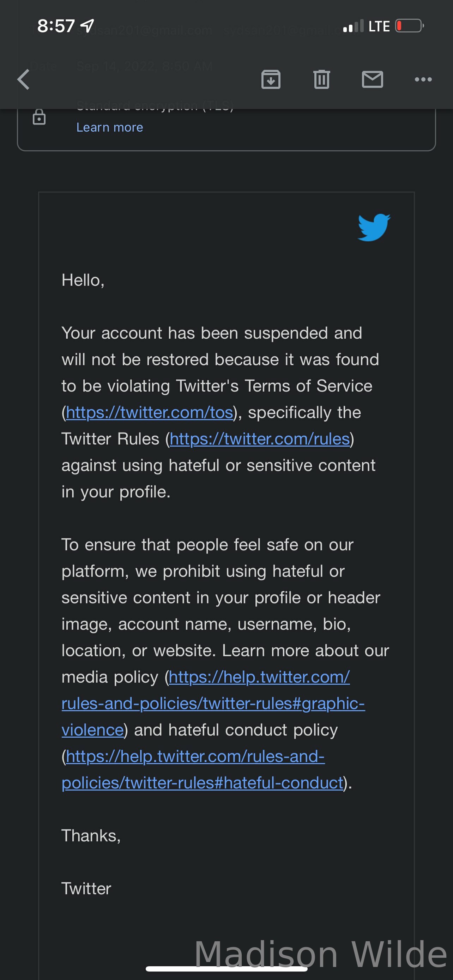453x980 pixels.
Task: Tap the location arrow in status bar
Action: 87,26
